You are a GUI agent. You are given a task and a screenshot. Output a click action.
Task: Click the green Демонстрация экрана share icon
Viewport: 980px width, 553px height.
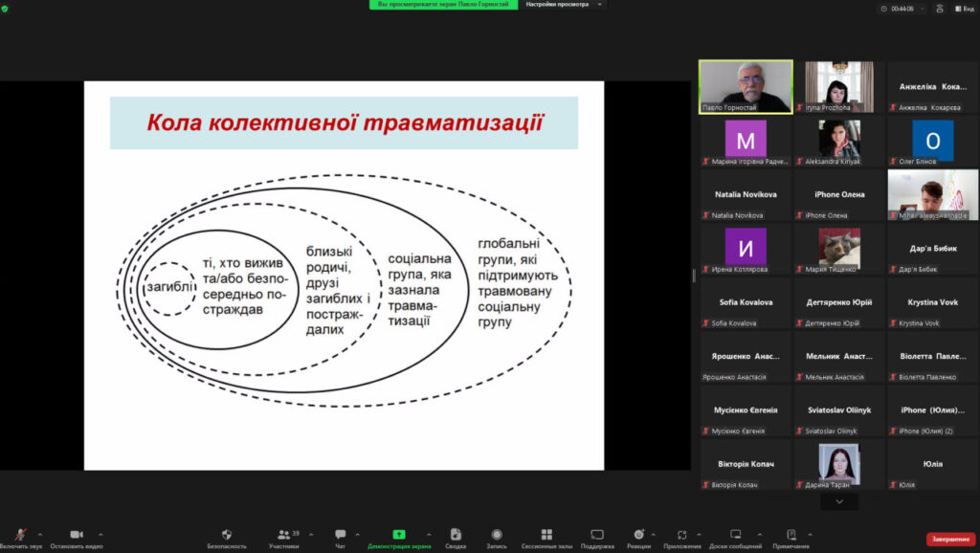[399, 537]
